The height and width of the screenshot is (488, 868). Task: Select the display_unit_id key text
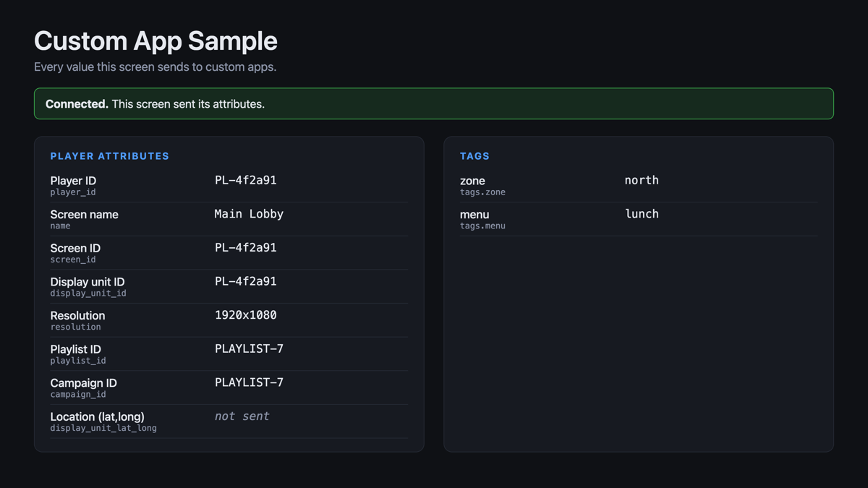(88, 294)
